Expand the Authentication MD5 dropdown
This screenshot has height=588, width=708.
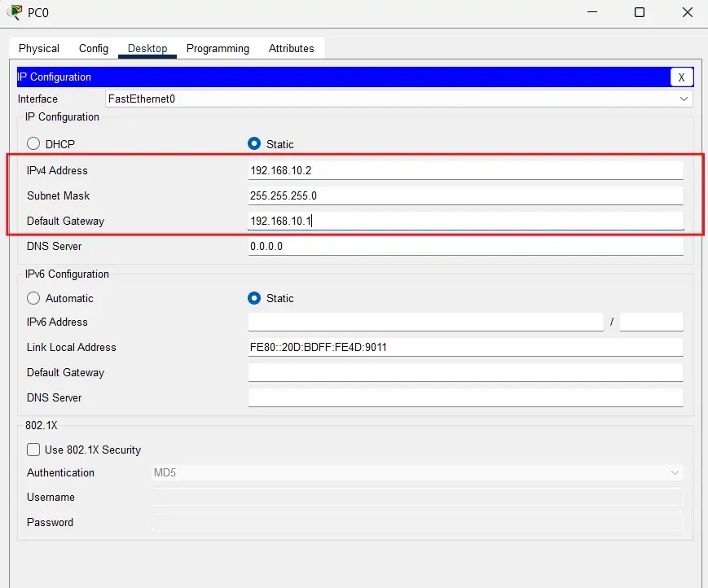[417, 472]
